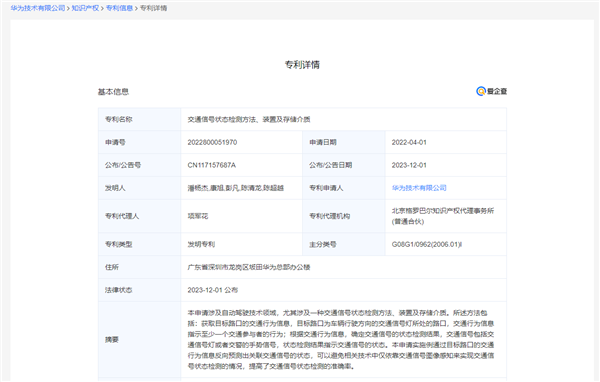
Task: Select classification number G08G1/0962(2006.01)I
Action: click(427, 244)
